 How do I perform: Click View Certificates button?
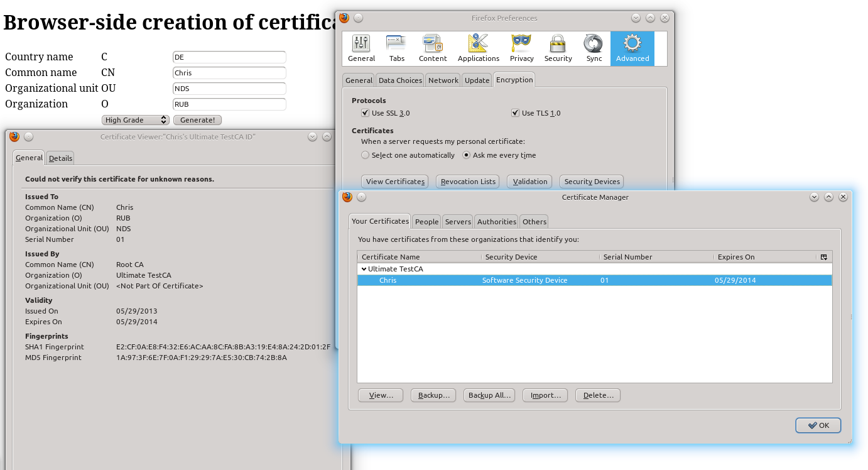click(395, 182)
